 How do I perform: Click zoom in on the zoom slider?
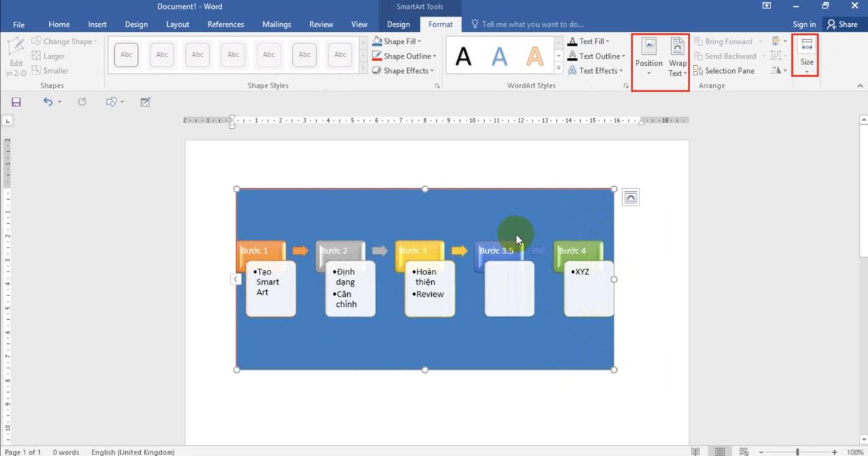click(x=835, y=452)
